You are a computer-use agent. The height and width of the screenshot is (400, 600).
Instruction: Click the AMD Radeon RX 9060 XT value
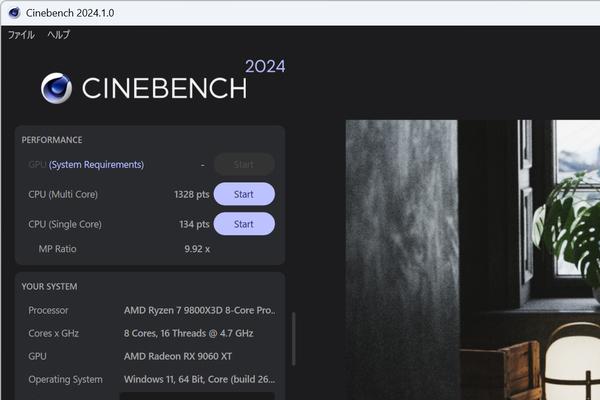178,356
